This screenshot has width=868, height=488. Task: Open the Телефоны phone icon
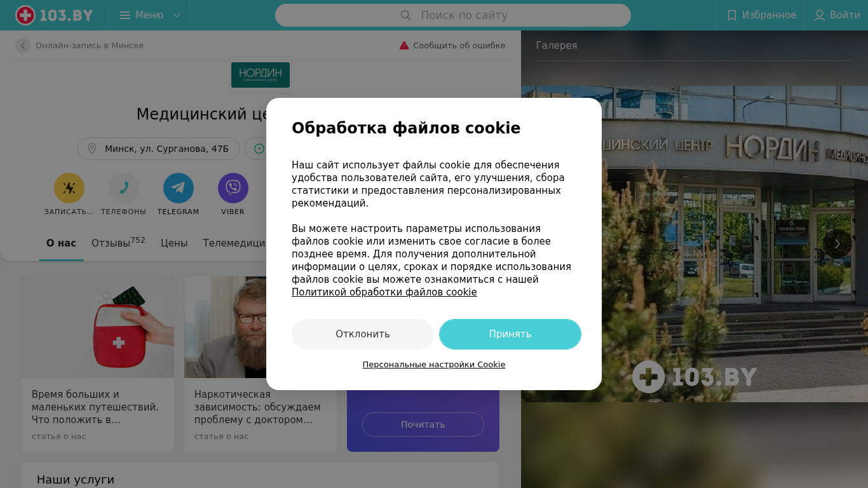tap(124, 188)
